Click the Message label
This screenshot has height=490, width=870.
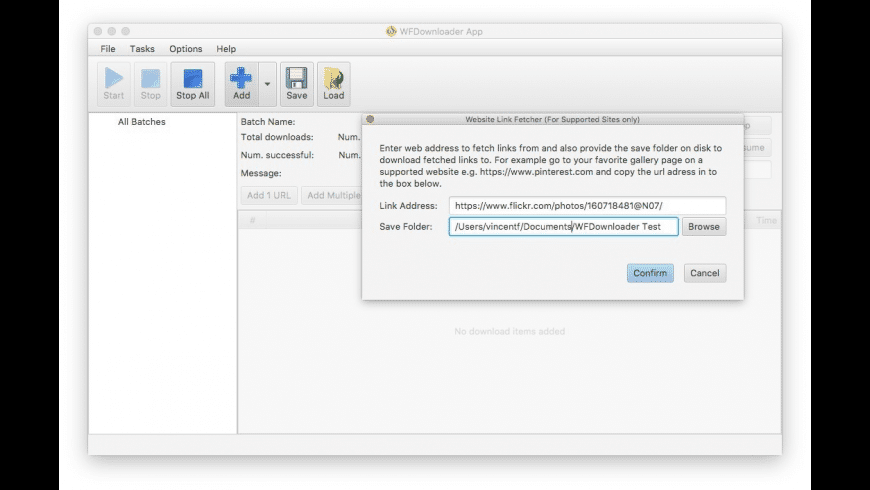pyautogui.click(x=261, y=173)
